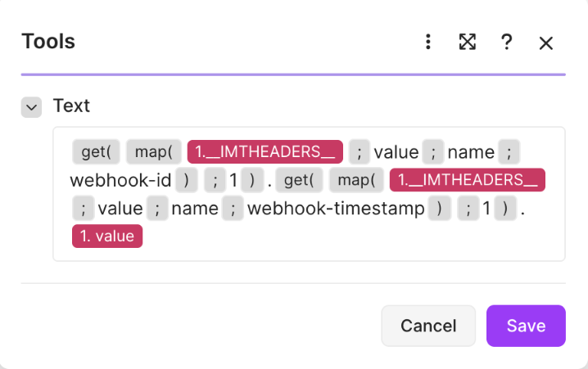The image size is (588, 369).
Task: Save the Tools module settings
Action: [x=526, y=326]
